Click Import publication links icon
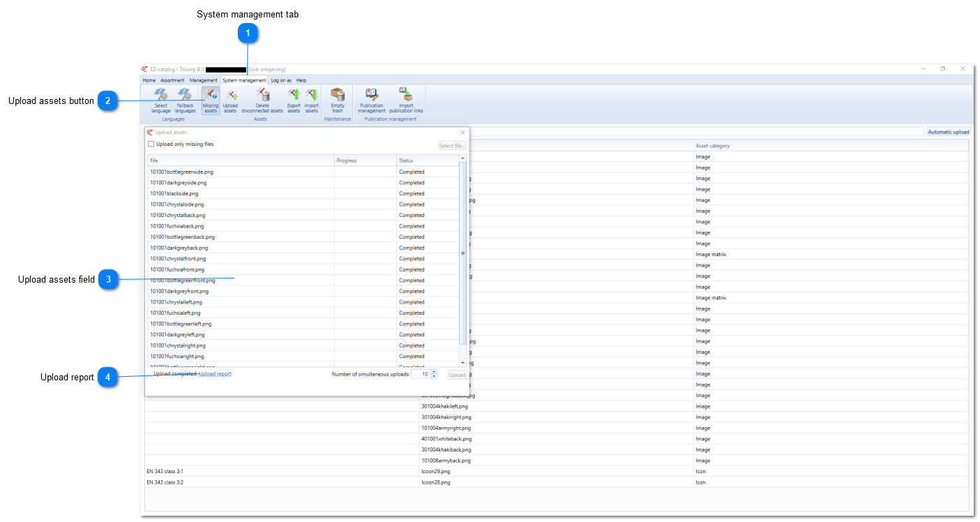Screen dimensions: 980x522 pyautogui.click(x=406, y=100)
